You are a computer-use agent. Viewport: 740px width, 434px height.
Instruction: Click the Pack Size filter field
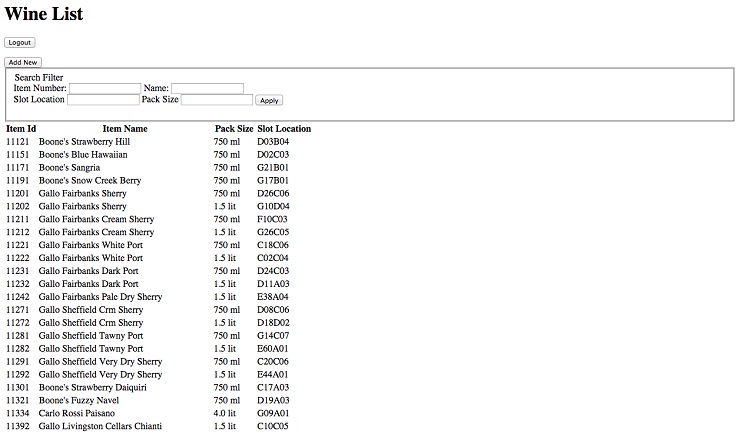[217, 100]
